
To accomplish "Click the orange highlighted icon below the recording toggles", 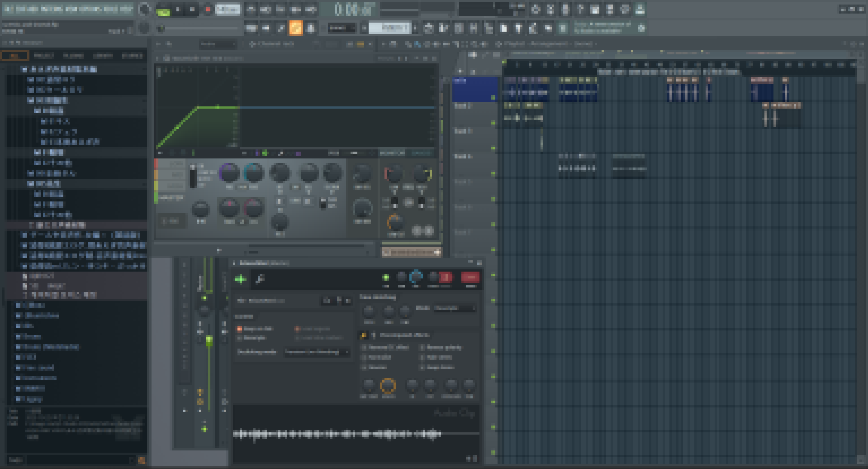I will pyautogui.click(x=296, y=28).
